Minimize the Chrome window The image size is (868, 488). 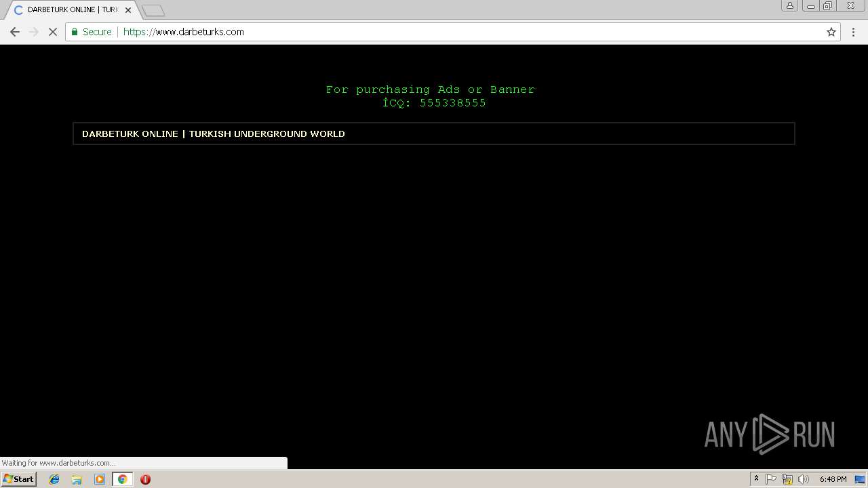[810, 5]
